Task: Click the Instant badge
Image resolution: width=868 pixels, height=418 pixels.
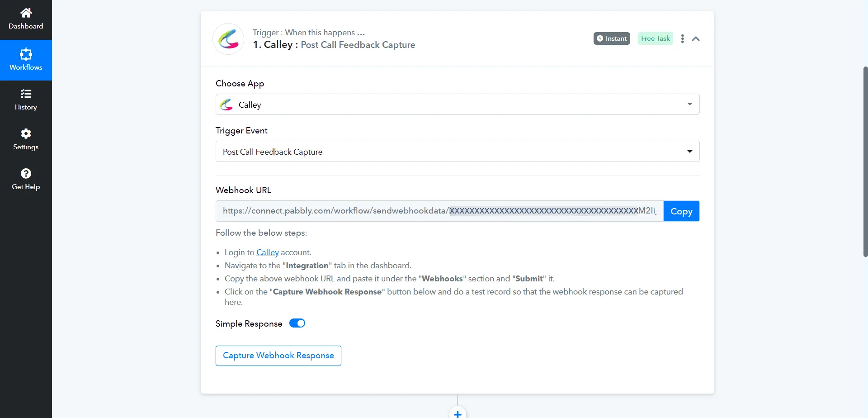Action: click(612, 38)
